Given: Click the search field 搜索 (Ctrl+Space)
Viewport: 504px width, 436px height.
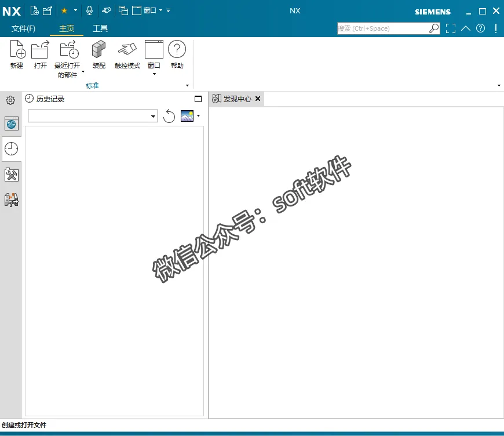Looking at the screenshot, I should coord(382,28).
